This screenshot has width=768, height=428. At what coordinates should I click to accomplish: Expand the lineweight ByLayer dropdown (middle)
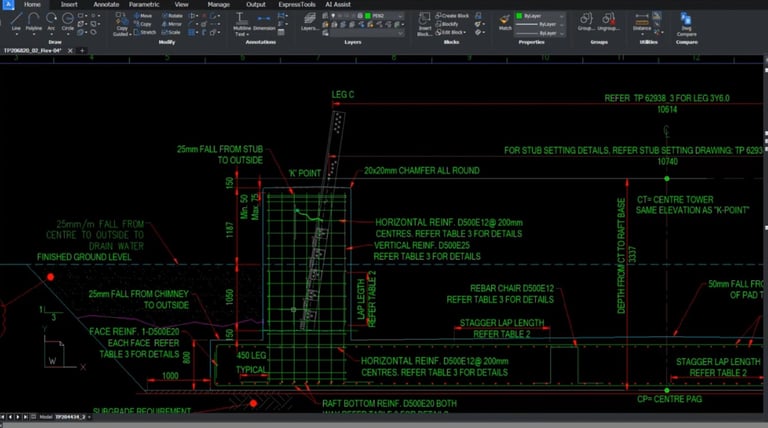[x=562, y=24]
